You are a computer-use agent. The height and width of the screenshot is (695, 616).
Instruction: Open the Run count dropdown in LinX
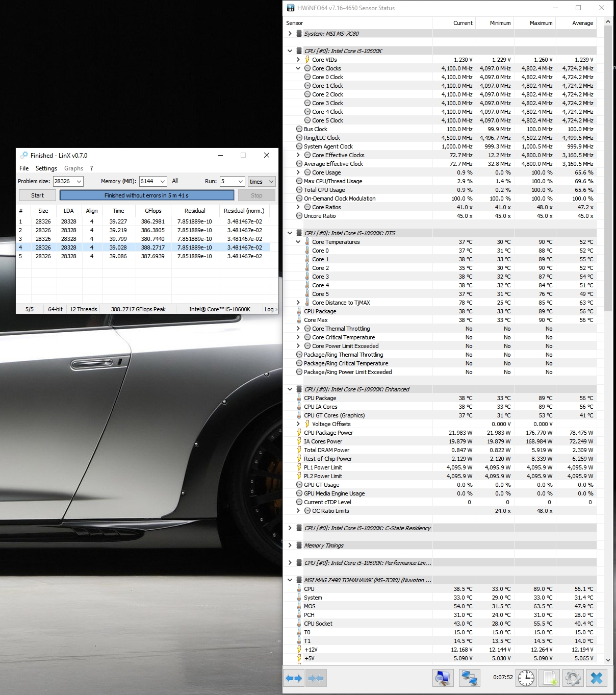pos(240,181)
